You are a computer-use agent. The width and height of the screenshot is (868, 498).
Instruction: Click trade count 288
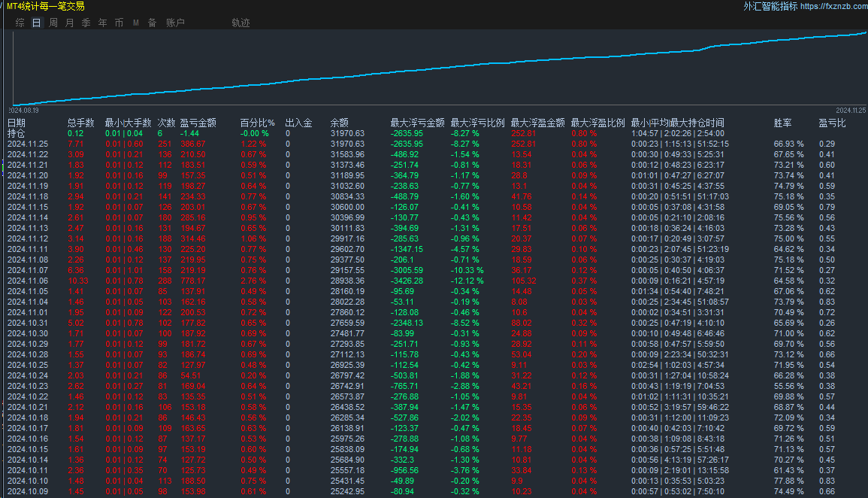click(165, 281)
